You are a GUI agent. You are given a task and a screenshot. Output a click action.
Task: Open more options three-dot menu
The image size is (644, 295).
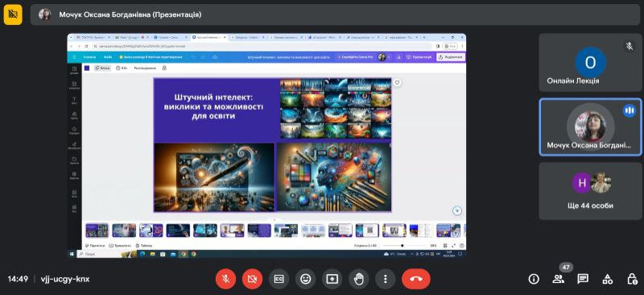(x=386, y=279)
